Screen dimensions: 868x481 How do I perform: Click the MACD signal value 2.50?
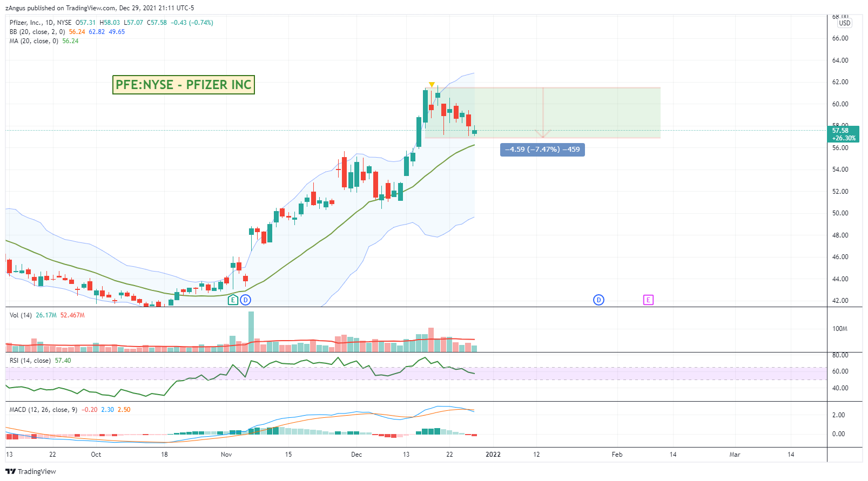(x=124, y=410)
